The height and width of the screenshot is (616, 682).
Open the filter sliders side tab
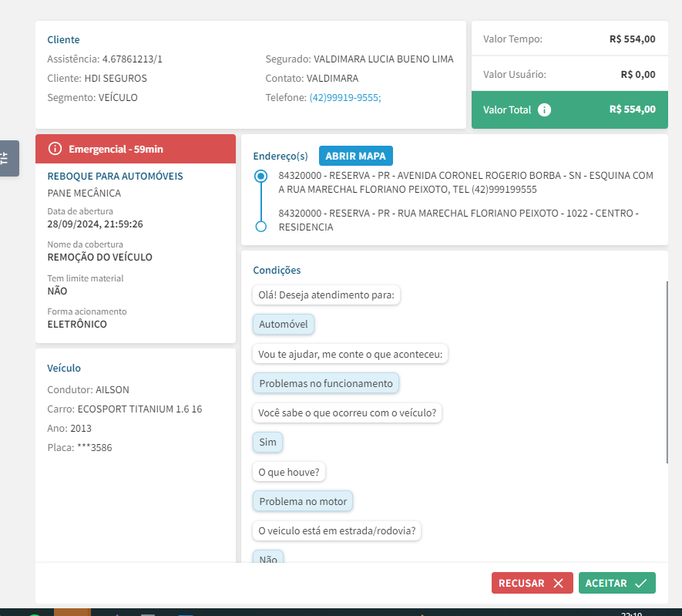click(6, 158)
